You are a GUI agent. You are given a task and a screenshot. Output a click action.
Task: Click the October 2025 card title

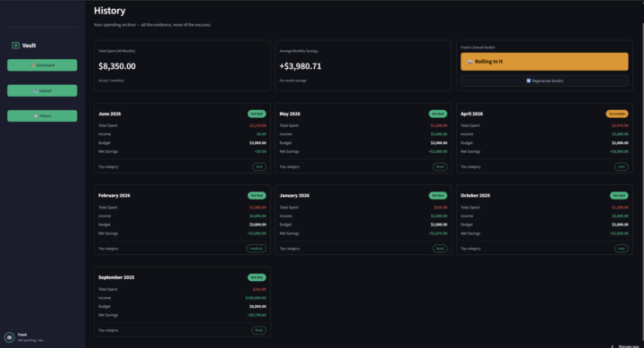[x=475, y=196]
